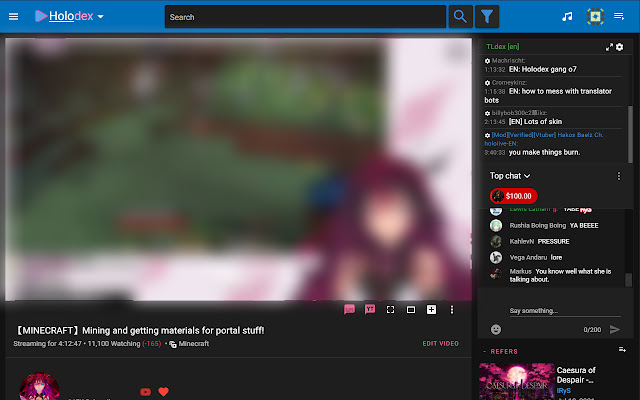This screenshot has height=400, width=640.
Task: Collapse the REFERS section
Action: tap(500, 351)
